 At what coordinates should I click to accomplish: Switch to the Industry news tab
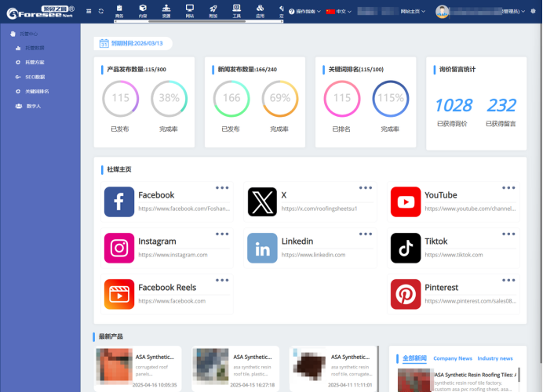point(494,358)
